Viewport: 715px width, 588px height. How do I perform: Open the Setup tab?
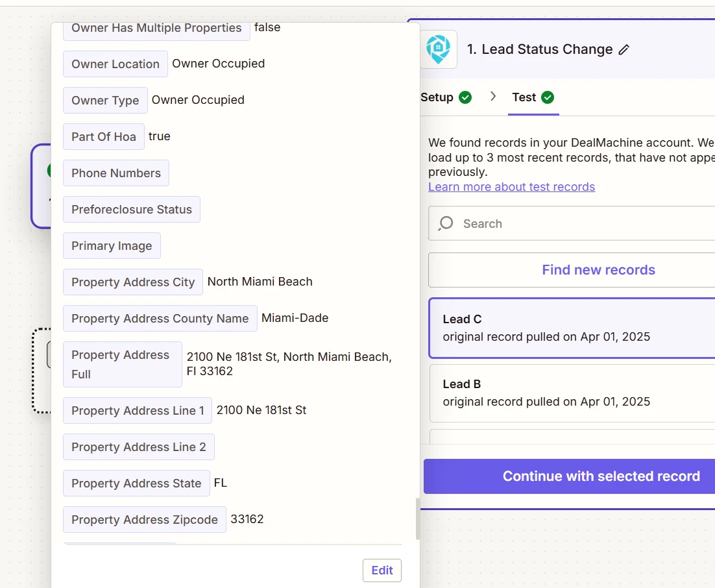tap(437, 97)
